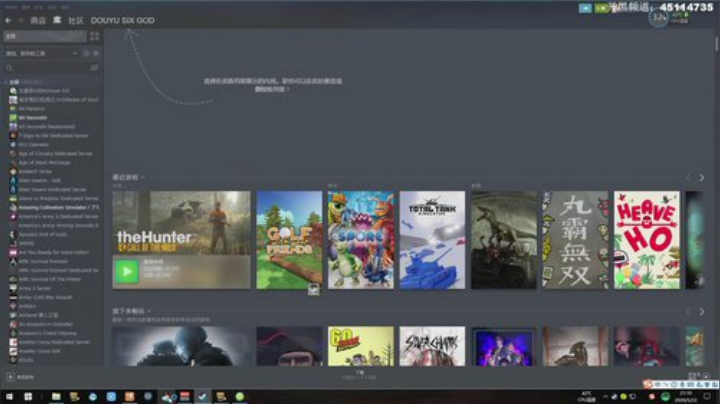
Task: Select Alien Swarm - SDK entry
Action: (x=39, y=180)
